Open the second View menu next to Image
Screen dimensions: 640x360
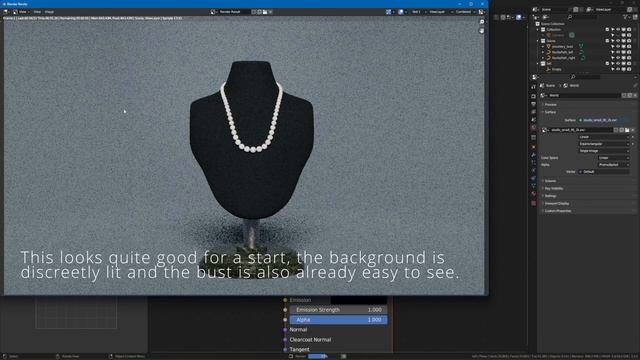click(x=37, y=12)
